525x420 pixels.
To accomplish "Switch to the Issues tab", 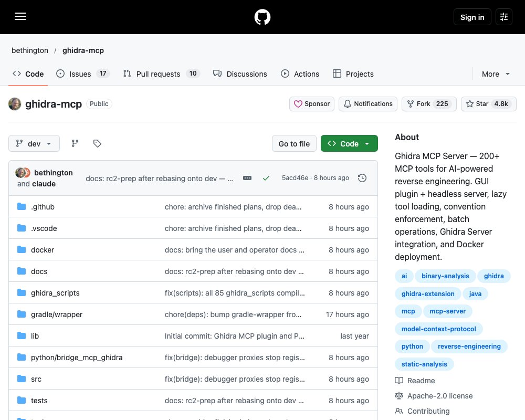I will [x=83, y=73].
